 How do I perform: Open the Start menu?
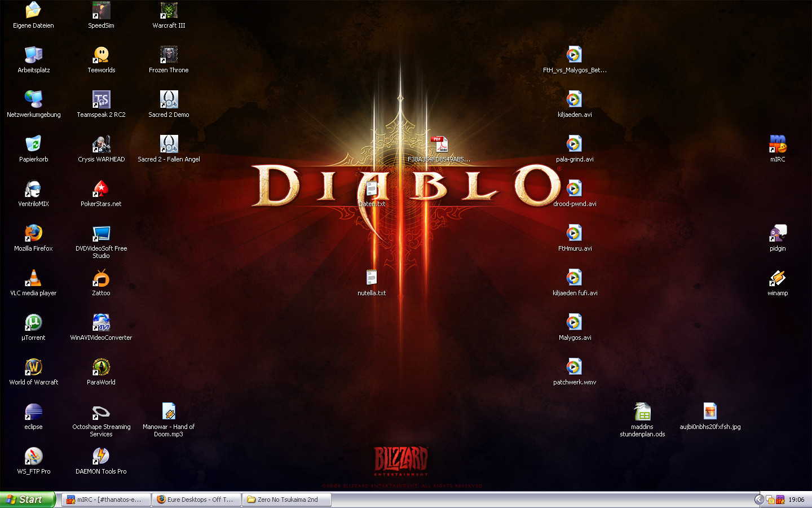point(28,500)
